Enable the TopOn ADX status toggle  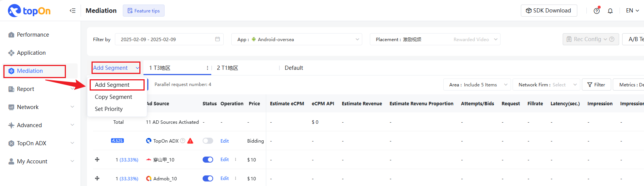click(208, 141)
